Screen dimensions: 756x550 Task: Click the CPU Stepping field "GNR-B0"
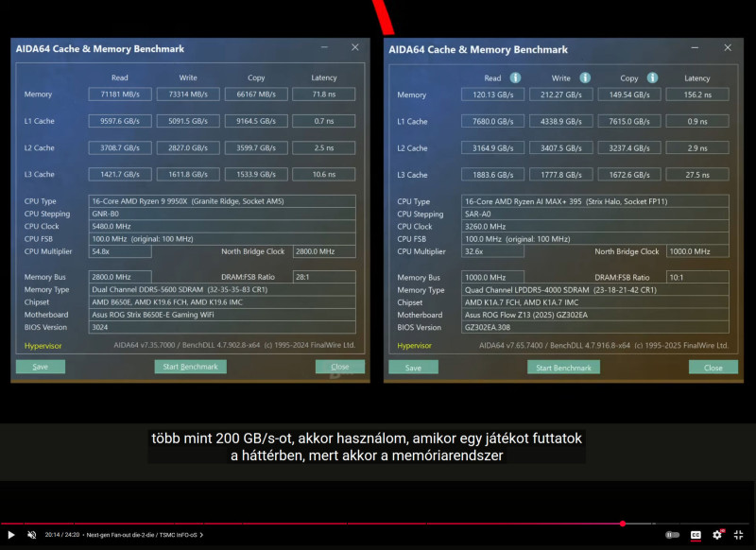(x=222, y=214)
